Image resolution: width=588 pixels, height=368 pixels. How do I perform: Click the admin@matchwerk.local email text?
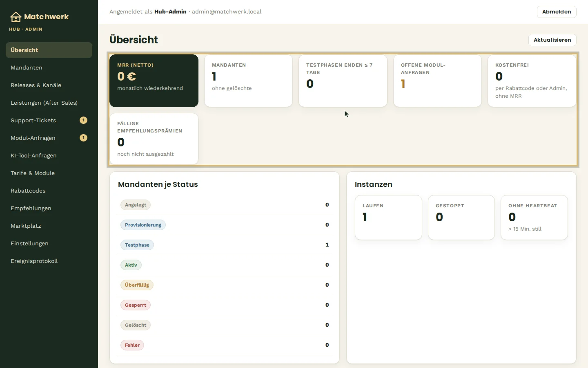pyautogui.click(x=227, y=12)
